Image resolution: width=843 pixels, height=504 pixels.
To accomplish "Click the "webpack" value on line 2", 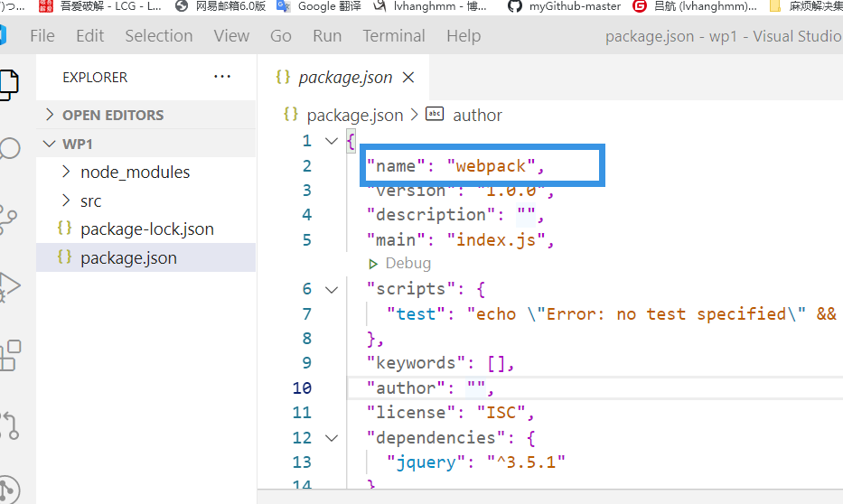I will point(491,166).
